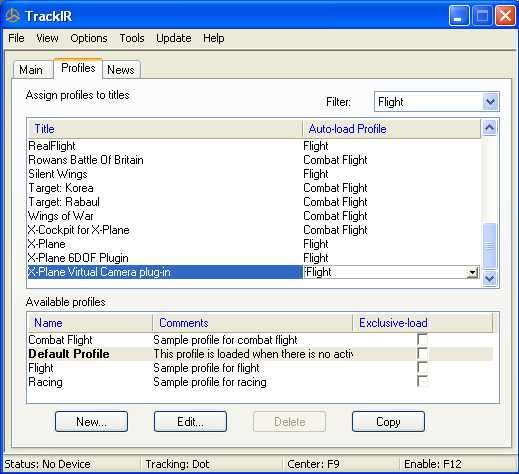Image resolution: width=519 pixels, height=474 pixels.
Task: Open auto-load profile dropdown for X-Plane Virtual Camera
Action: pos(472,272)
